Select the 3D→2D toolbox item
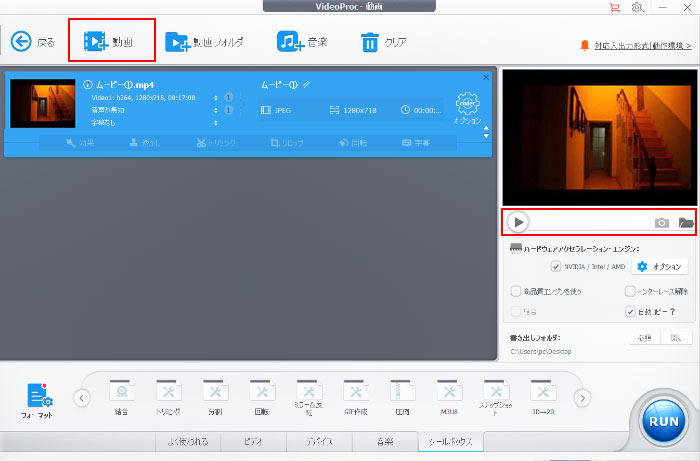This screenshot has width=700, height=461. pos(543,397)
